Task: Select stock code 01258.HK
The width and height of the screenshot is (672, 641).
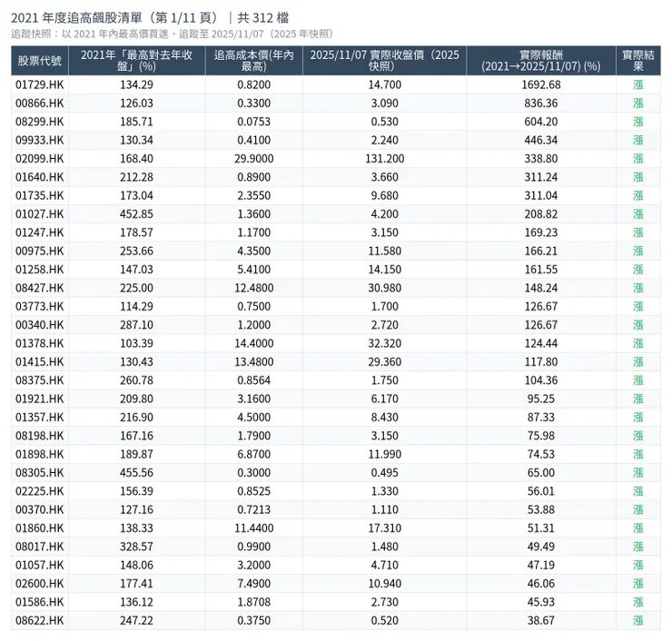Action: pyautogui.click(x=39, y=269)
